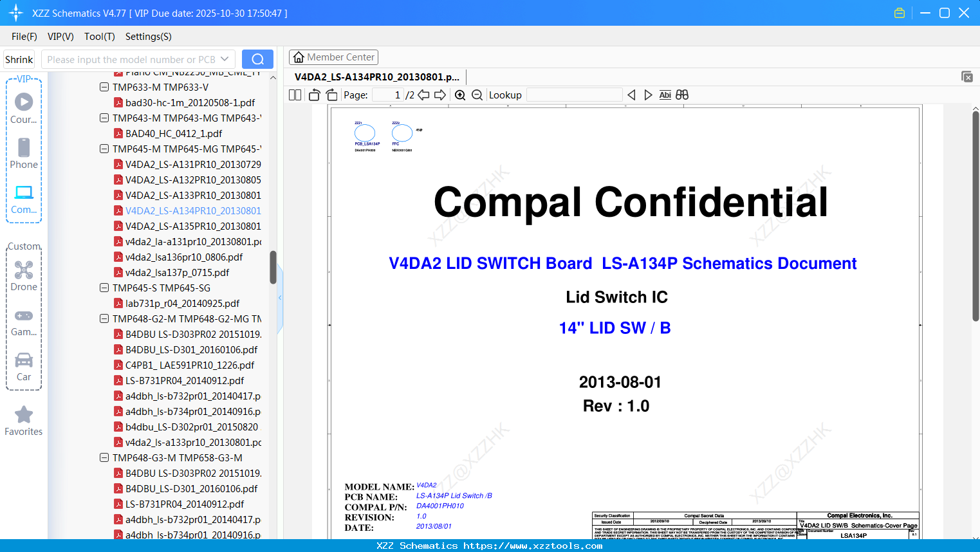Select the V4DA2_LS-A134PR10_20130801 document tab
This screenshot has height=552, width=980.
(377, 77)
